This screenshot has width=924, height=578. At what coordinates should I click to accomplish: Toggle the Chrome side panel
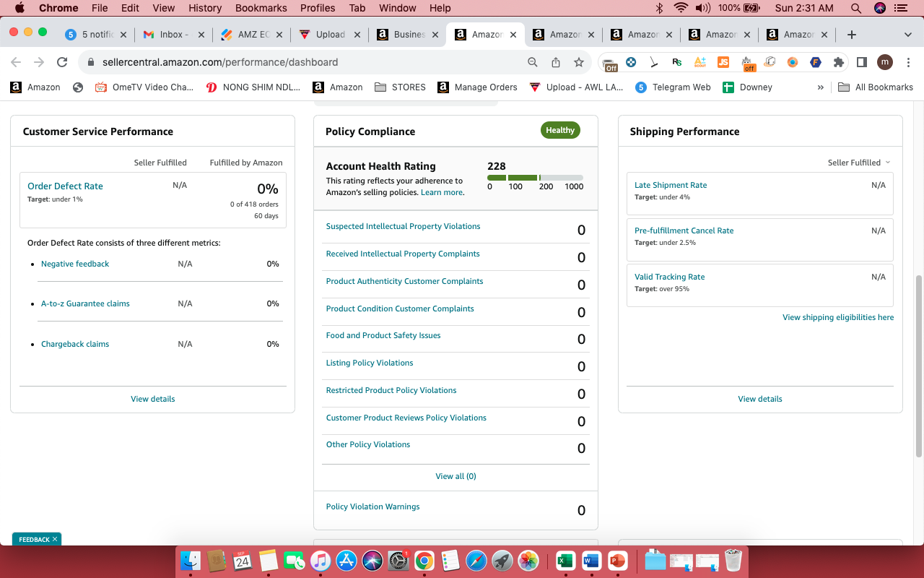coord(861,62)
